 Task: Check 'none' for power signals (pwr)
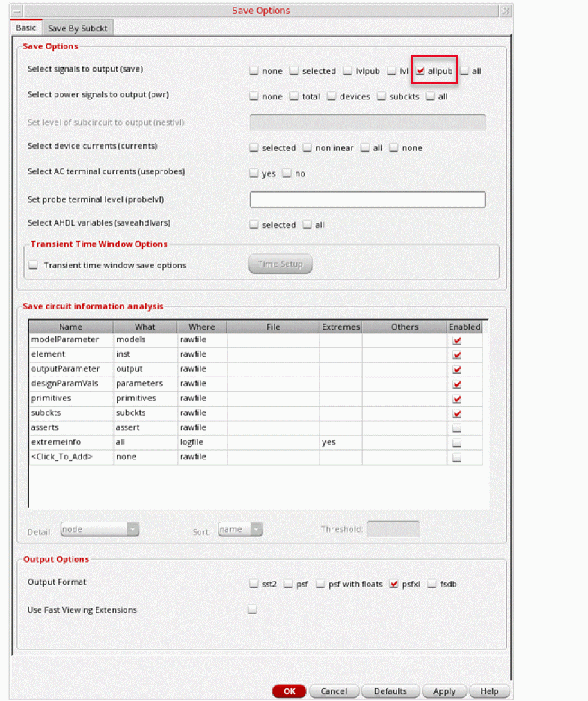(x=254, y=96)
